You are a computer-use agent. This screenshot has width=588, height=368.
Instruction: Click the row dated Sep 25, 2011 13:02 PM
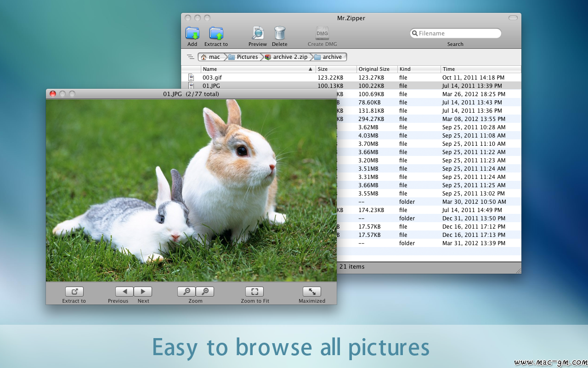(x=429, y=194)
